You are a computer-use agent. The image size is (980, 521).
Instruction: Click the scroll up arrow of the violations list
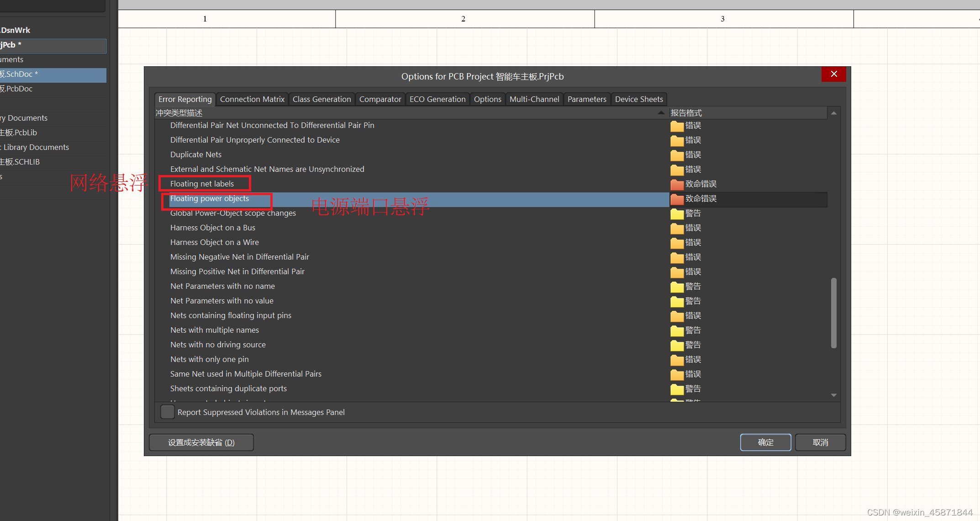[833, 113]
